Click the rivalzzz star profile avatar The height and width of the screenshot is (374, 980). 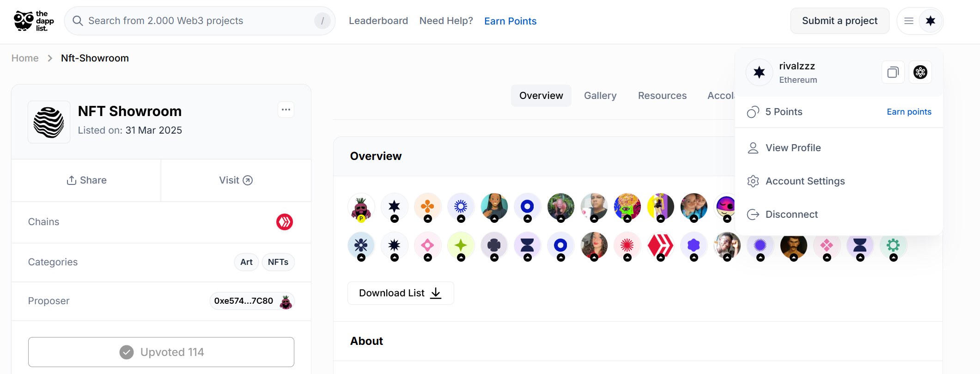pyautogui.click(x=759, y=72)
